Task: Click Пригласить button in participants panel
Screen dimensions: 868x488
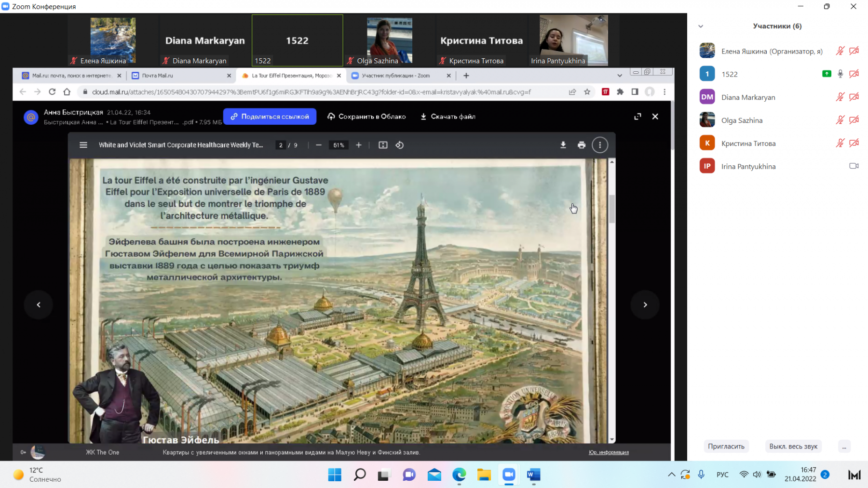Action: click(726, 447)
